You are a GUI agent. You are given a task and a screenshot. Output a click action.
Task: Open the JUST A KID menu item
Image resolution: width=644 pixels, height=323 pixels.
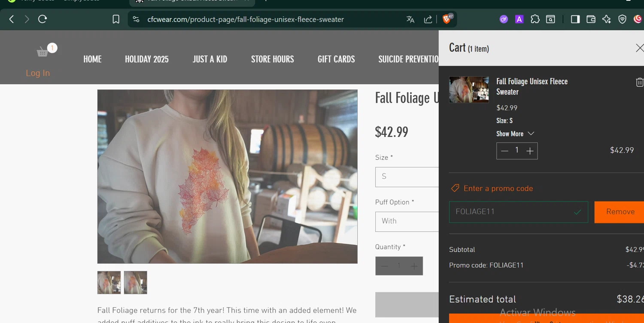[x=210, y=59]
